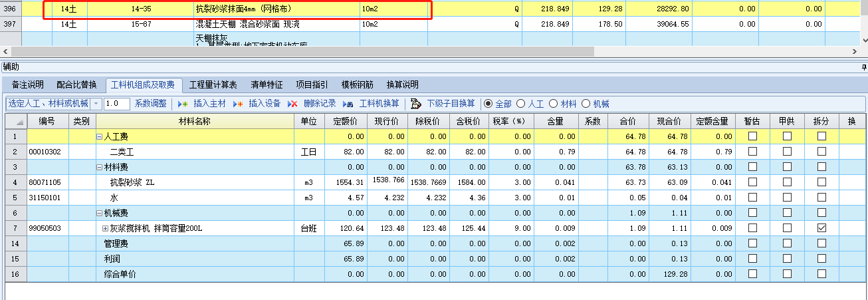Check 拆分 box for 综合单价 row
The image size is (868, 300).
pyautogui.click(x=821, y=273)
